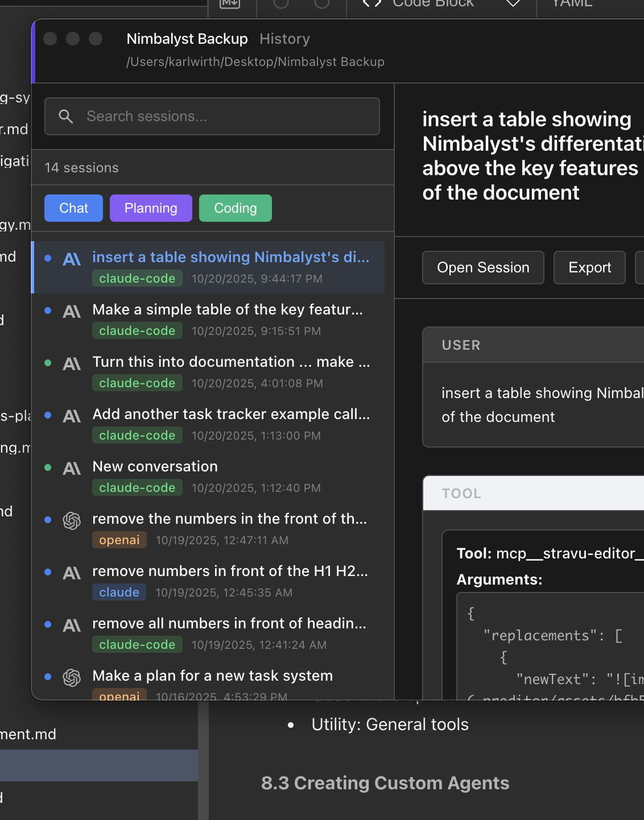Toggle the Planning filter chip
The width and height of the screenshot is (644, 820).
151,208
